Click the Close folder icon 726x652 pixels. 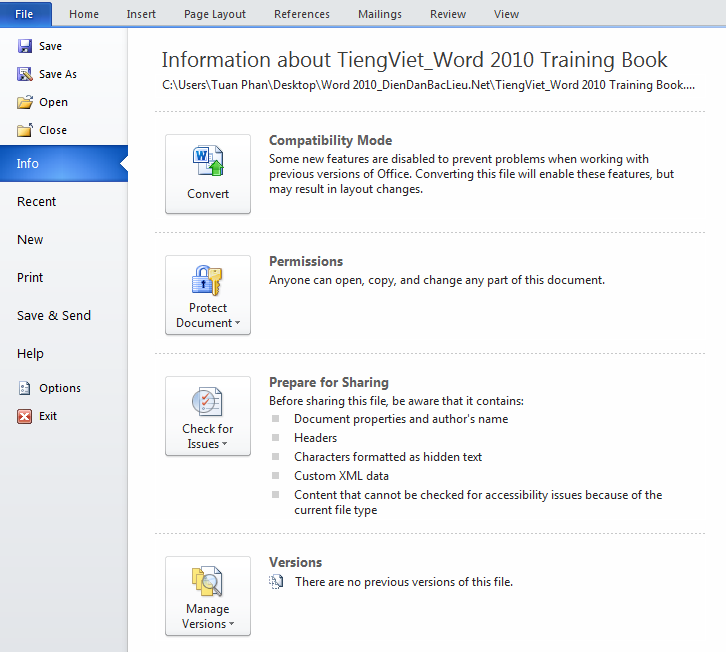pos(25,130)
